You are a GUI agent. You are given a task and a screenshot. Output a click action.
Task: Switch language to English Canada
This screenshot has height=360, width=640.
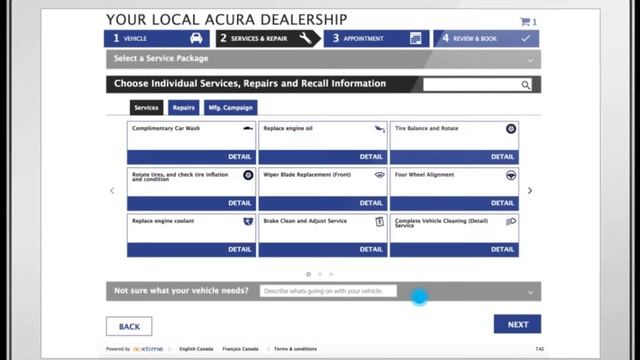196,349
